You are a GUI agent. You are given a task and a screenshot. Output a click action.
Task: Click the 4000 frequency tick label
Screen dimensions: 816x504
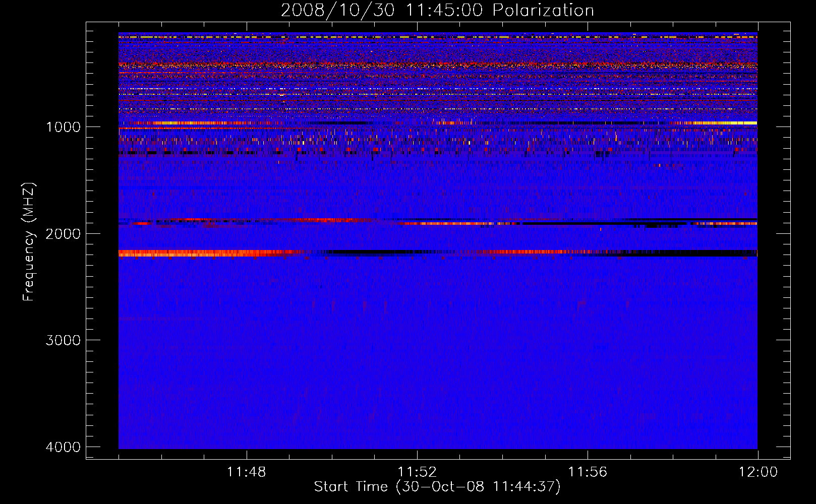click(63, 447)
